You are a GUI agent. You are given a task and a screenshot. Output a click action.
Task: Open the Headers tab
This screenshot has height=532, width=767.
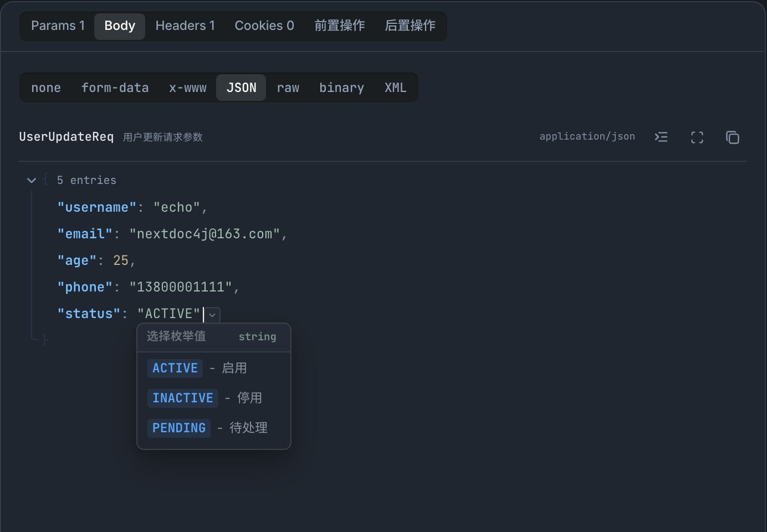[185, 26]
